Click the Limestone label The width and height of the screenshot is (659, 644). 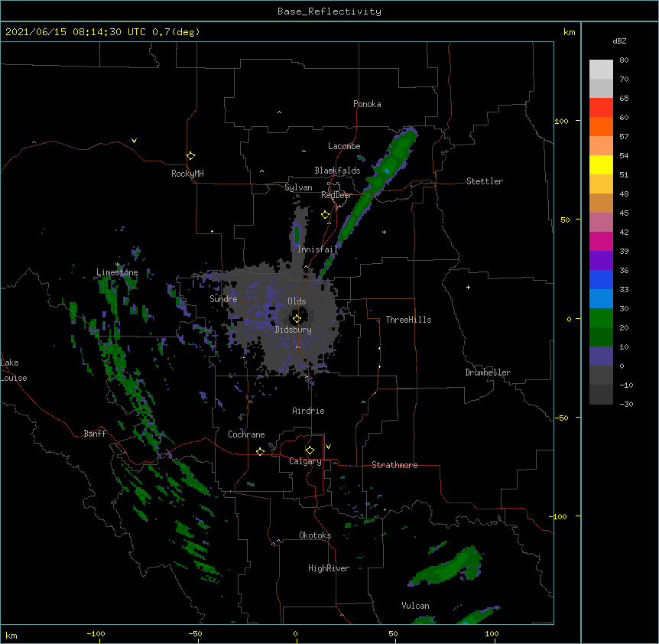point(117,272)
